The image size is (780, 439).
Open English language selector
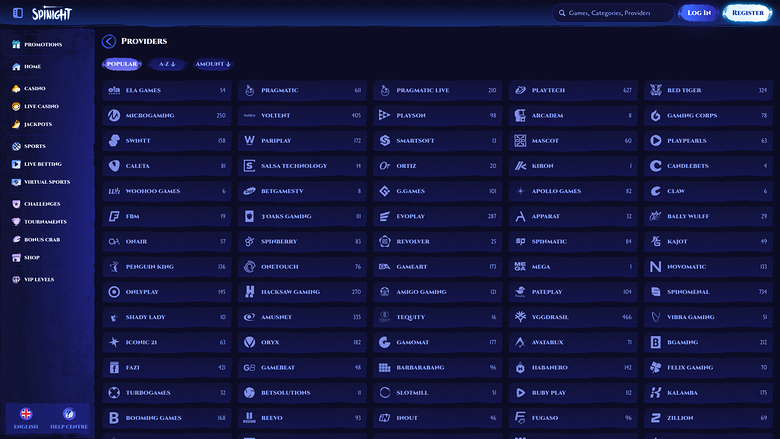pyautogui.click(x=26, y=413)
